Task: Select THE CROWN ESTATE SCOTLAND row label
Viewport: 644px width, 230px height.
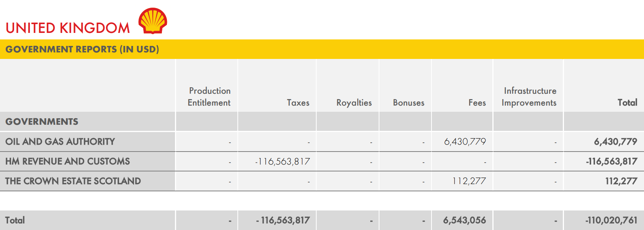Action: coord(73,181)
